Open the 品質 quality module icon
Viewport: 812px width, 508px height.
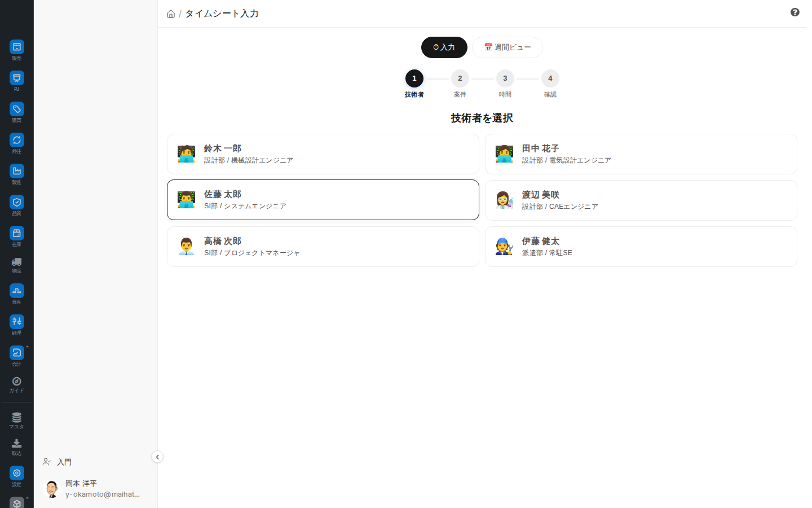pos(17,202)
